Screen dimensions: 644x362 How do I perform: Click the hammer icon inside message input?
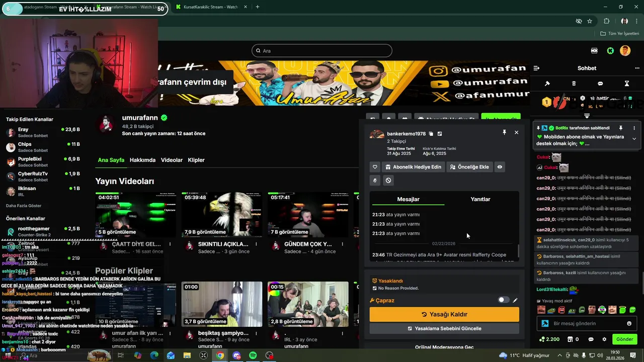click(x=545, y=323)
